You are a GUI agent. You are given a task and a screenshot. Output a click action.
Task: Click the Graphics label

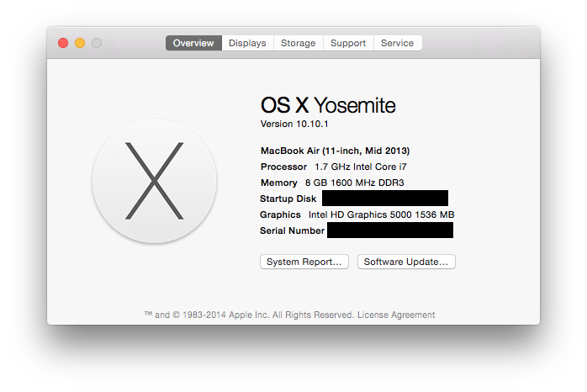[280, 215]
